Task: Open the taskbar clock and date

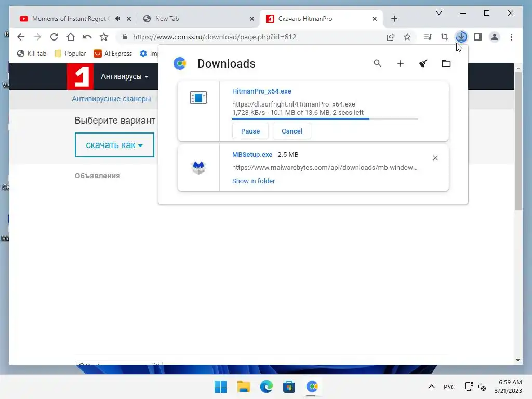Action: tap(508, 387)
